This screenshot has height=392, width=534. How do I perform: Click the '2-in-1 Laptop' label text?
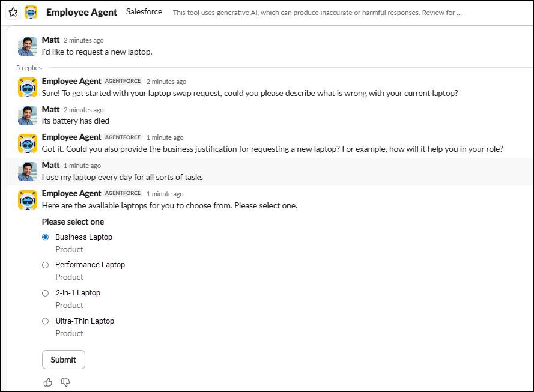78,293
